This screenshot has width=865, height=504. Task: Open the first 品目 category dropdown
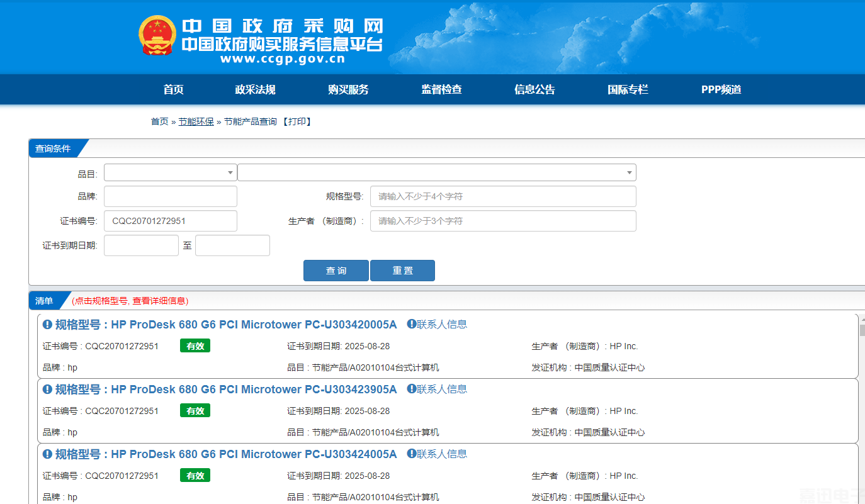171,172
